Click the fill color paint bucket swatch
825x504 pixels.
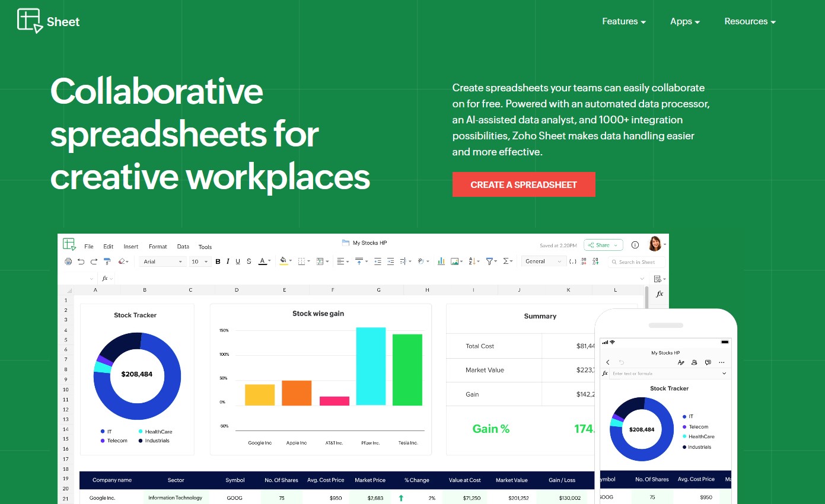(x=283, y=261)
